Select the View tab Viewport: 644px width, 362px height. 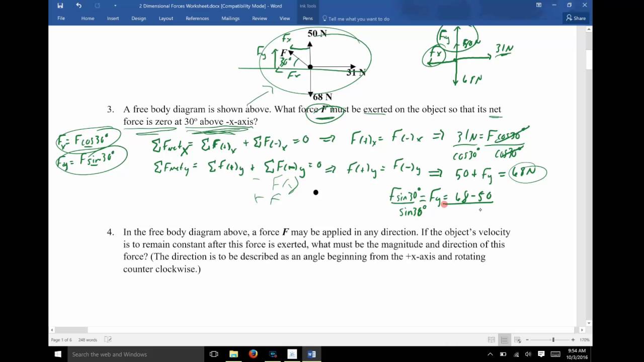(285, 19)
